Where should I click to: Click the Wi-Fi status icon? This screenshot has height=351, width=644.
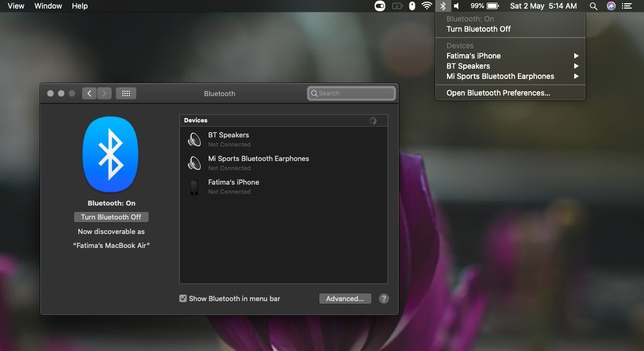pyautogui.click(x=427, y=6)
